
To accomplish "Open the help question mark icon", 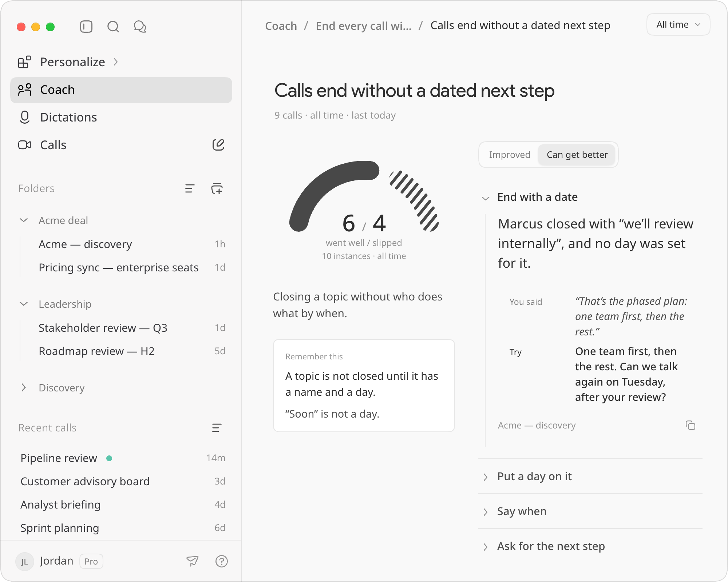I will pos(221,561).
